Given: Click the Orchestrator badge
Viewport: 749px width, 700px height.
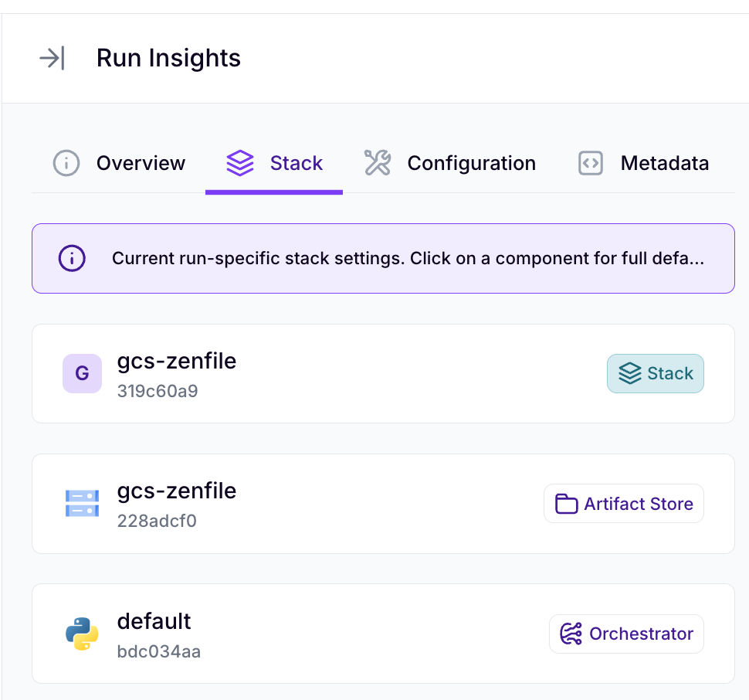Looking at the screenshot, I should pos(627,634).
